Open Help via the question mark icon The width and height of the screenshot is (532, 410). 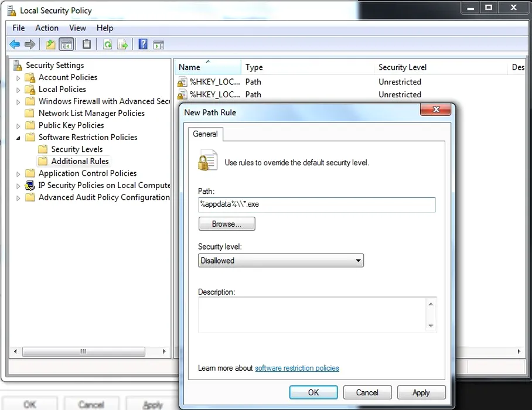pos(143,45)
